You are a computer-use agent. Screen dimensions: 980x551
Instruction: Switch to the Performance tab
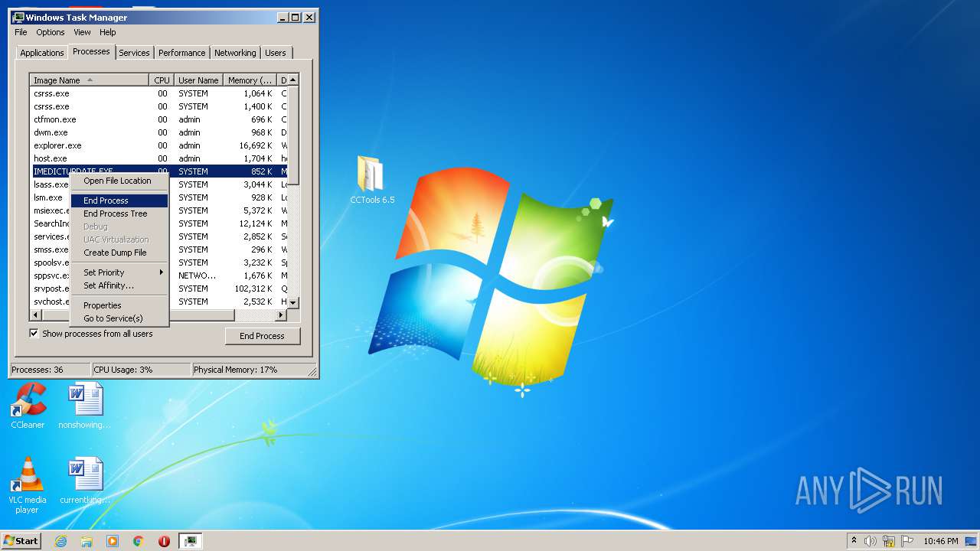[x=182, y=53]
